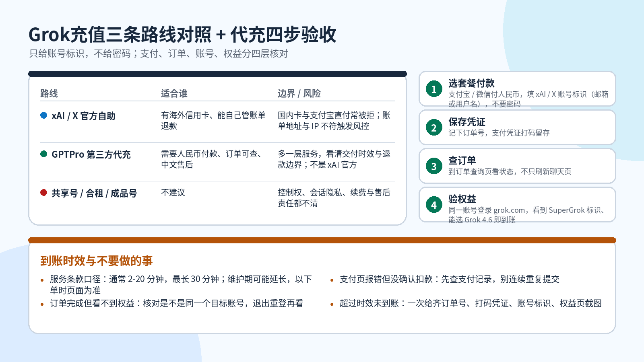
Task: Click the green step 4 circle
Action: [x=434, y=205]
